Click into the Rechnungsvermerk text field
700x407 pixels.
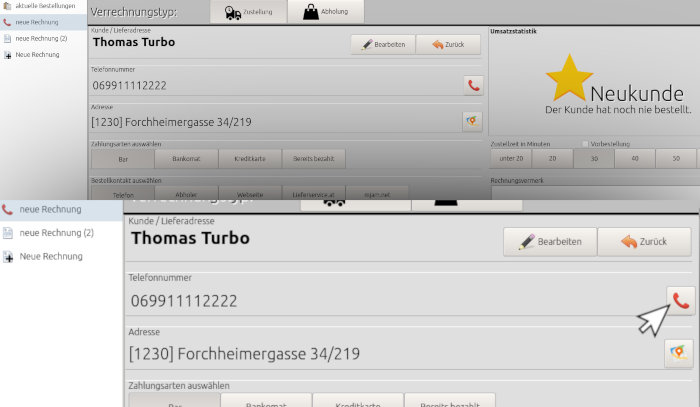click(596, 193)
